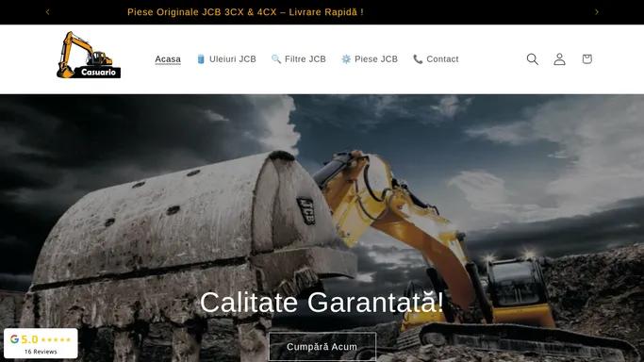Open Uleiuri JCB menu item
Screen dimensions: 644x362
pos(226,59)
